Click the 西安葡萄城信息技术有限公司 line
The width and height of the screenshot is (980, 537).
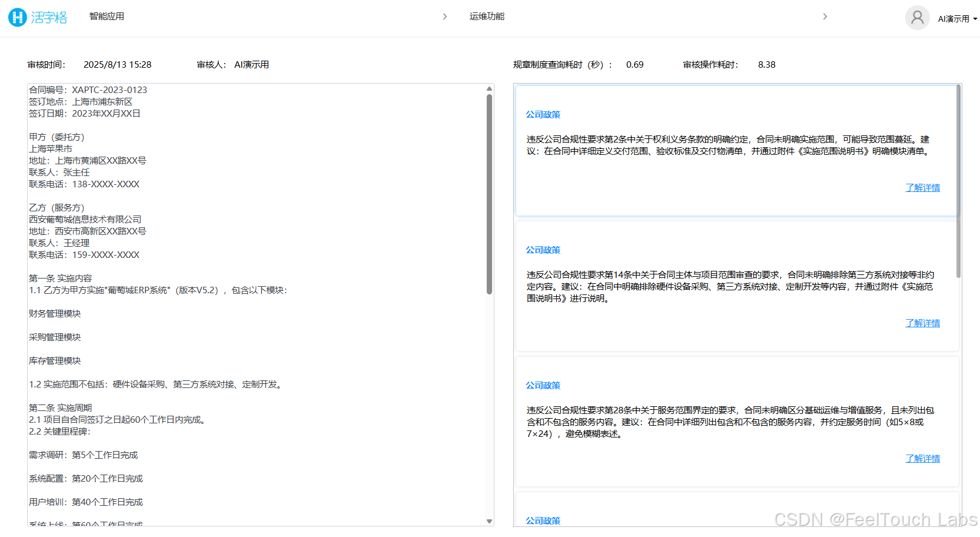pos(85,220)
